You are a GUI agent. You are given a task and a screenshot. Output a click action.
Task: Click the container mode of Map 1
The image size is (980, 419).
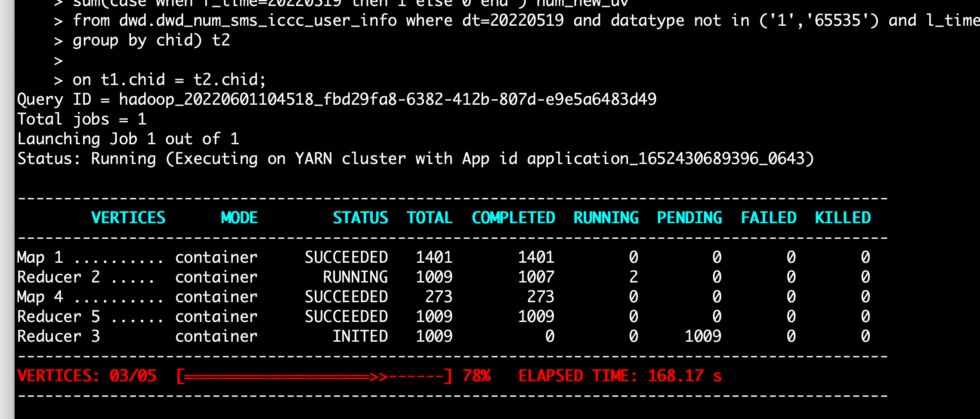tap(216, 257)
